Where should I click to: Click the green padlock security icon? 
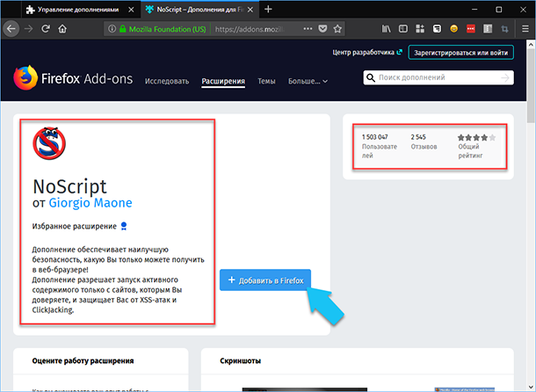122,29
